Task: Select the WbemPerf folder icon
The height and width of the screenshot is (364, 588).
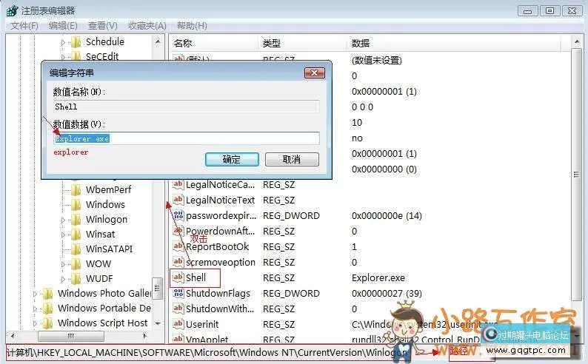Action: (76, 190)
